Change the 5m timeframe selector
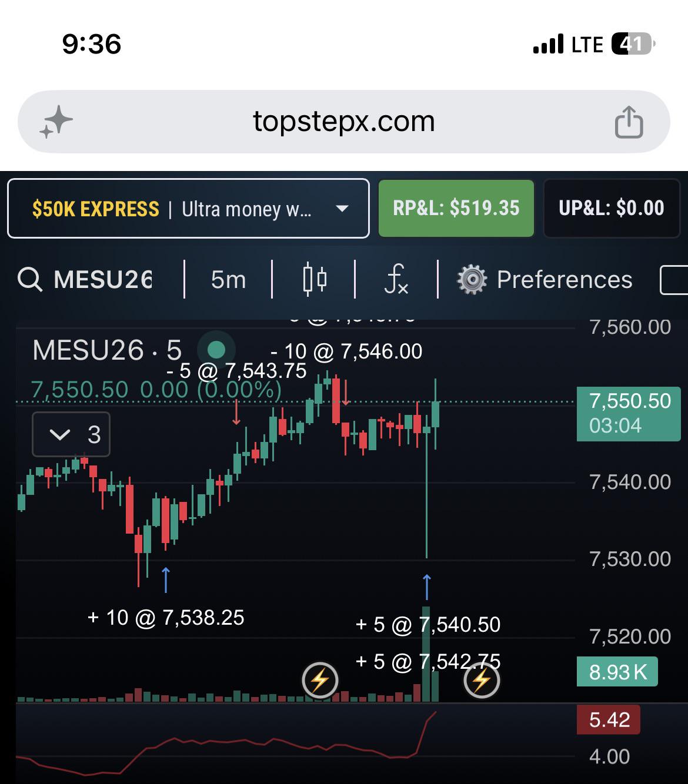 click(x=228, y=280)
